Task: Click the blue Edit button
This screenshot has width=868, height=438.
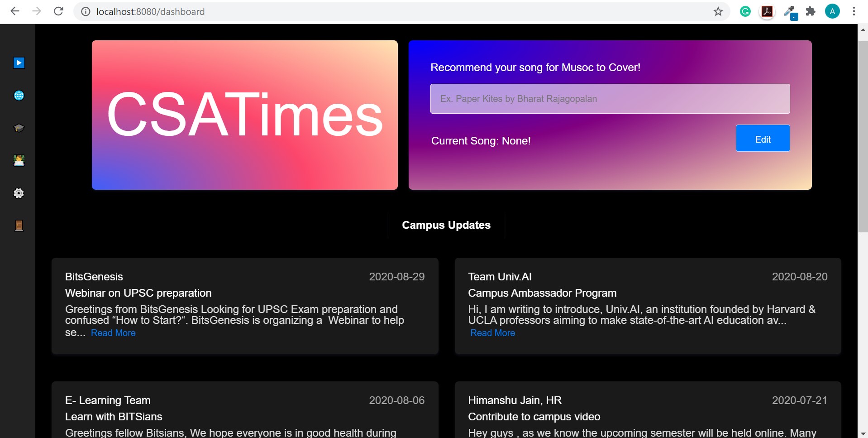Action: click(763, 138)
